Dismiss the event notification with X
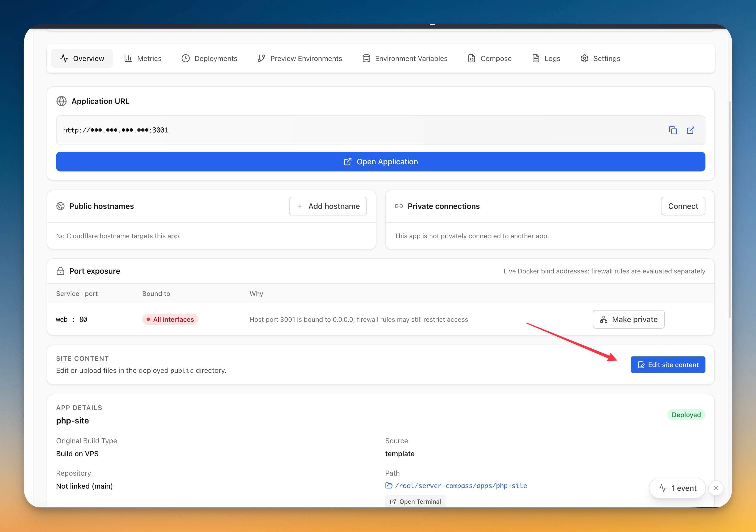 pyautogui.click(x=716, y=488)
